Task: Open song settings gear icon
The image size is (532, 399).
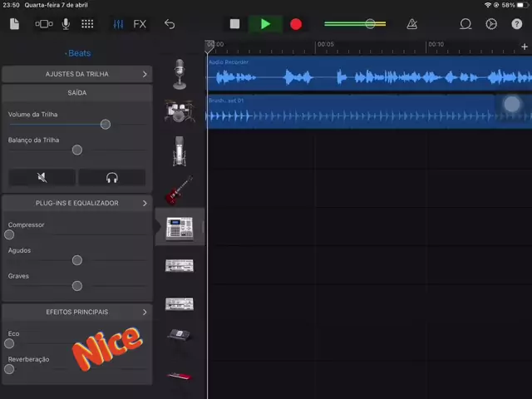Action: tap(490, 24)
